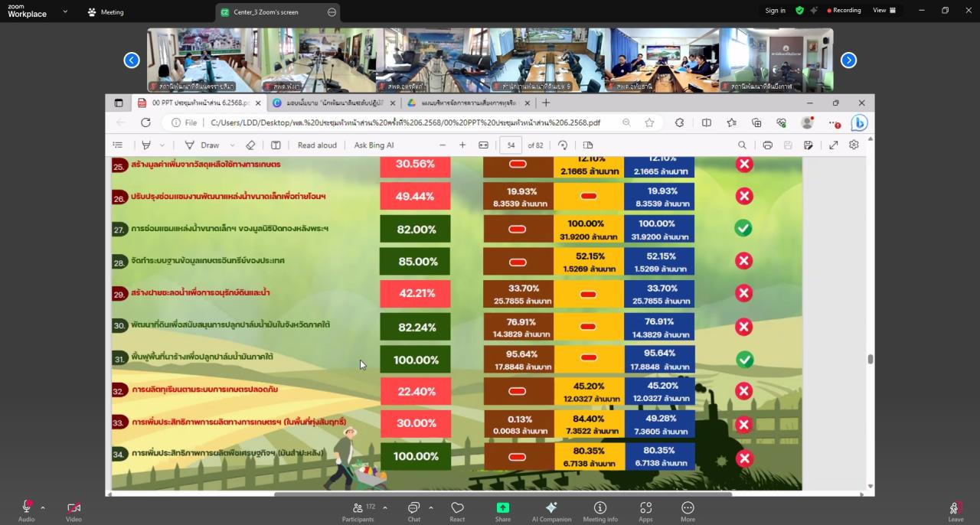Open the Zoom Workplace dropdown chevron
The height and width of the screenshot is (525, 980).
(64, 11)
